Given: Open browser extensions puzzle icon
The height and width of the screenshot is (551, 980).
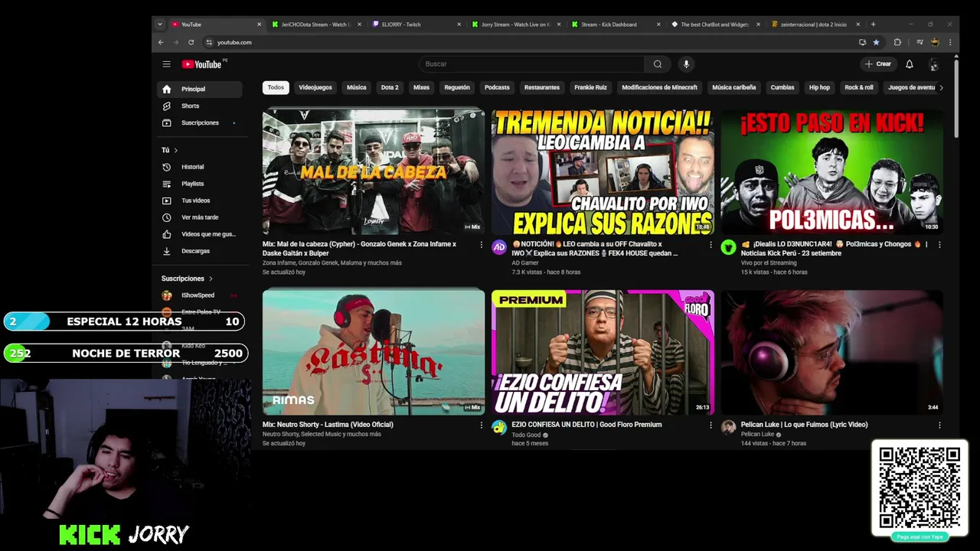Looking at the screenshot, I should point(897,42).
